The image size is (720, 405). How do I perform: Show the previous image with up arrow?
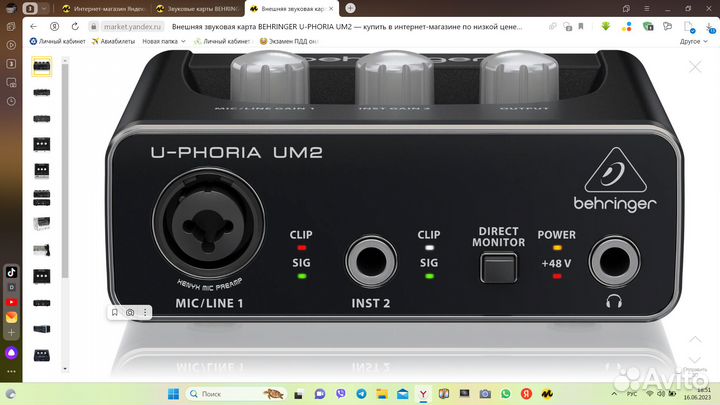[x=695, y=339]
